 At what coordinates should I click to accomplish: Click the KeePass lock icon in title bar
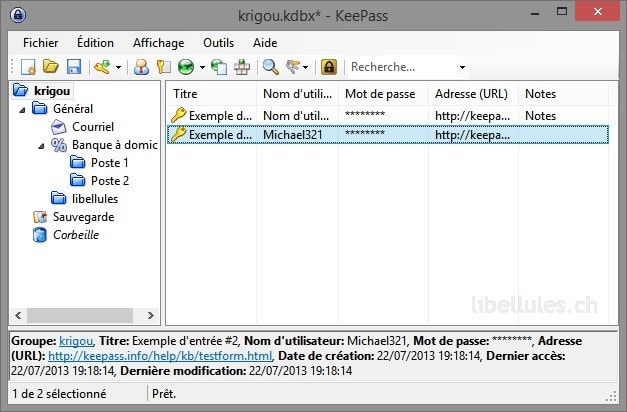18,15
